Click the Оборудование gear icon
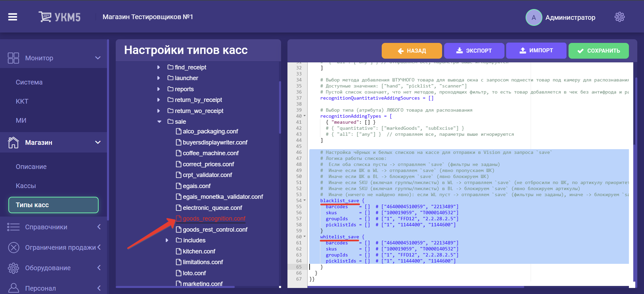This screenshot has height=294, width=644. tap(13, 268)
